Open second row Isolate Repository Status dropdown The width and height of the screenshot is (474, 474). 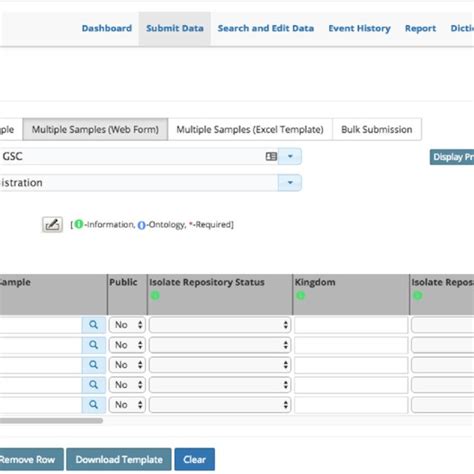[220, 345]
